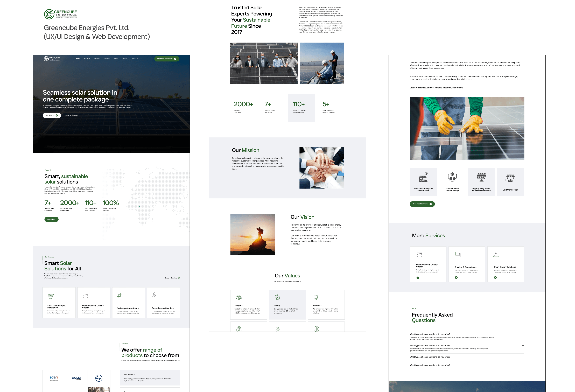
Task: Expand the third FAQ plus icon
Action: coord(523,357)
